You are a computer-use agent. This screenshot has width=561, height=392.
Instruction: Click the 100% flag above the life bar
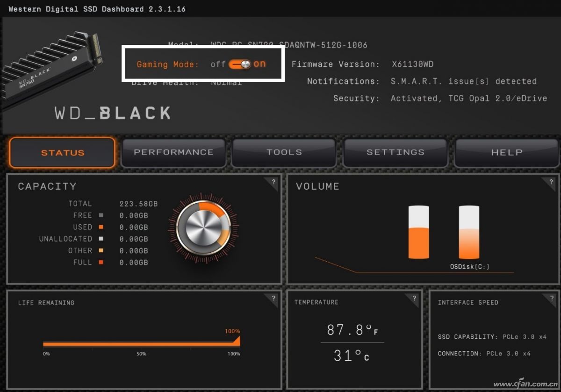233,331
